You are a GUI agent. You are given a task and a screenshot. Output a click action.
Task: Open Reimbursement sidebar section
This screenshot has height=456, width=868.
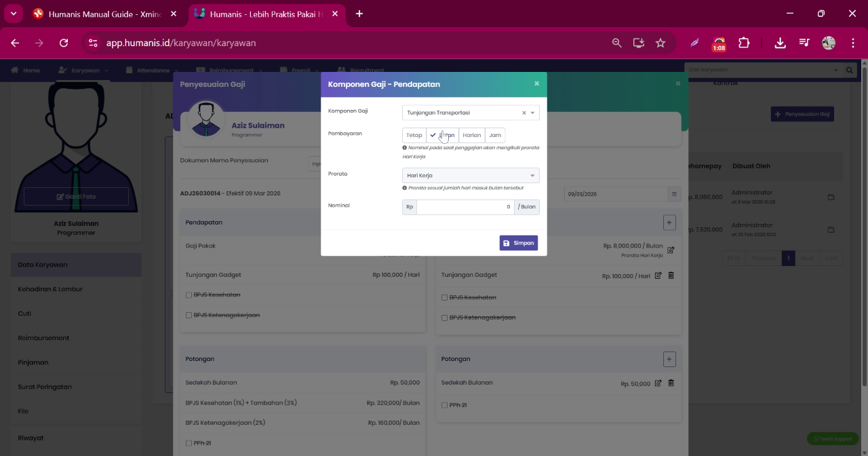[x=76, y=338]
